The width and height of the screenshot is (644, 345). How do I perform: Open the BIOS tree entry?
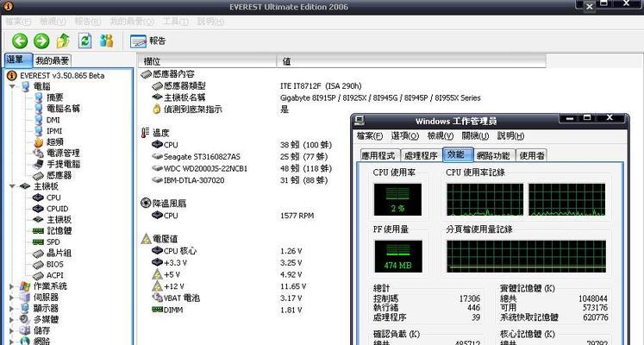coord(48,264)
